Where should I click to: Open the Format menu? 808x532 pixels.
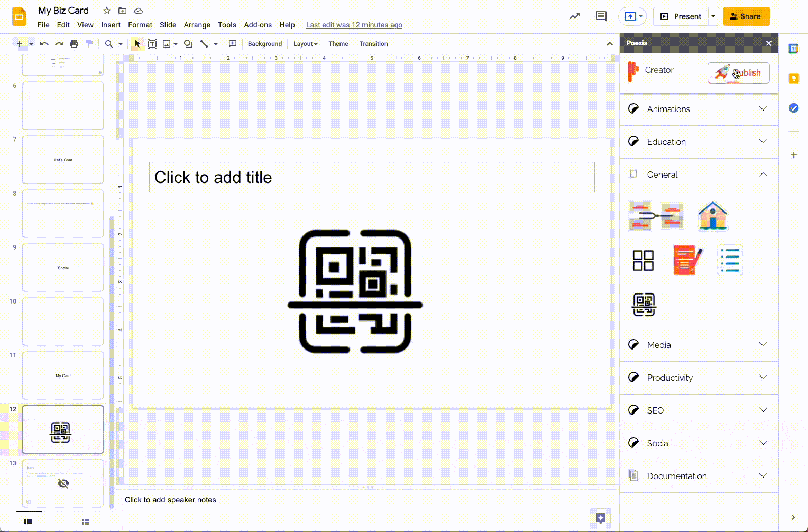pyautogui.click(x=140, y=25)
